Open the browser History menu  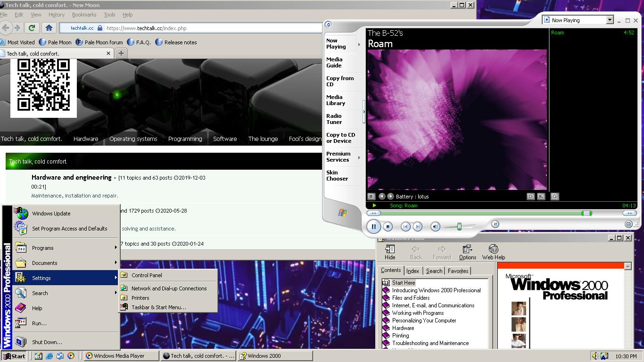point(56,15)
